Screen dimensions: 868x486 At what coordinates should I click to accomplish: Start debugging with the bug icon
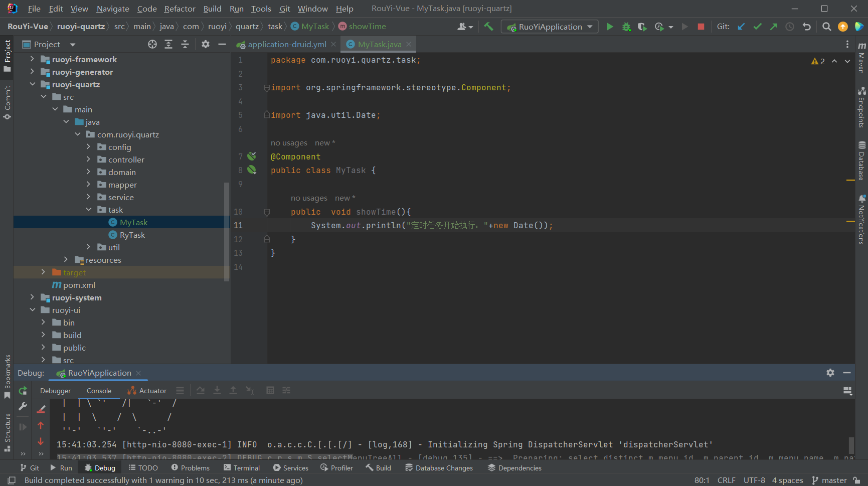[x=626, y=27]
